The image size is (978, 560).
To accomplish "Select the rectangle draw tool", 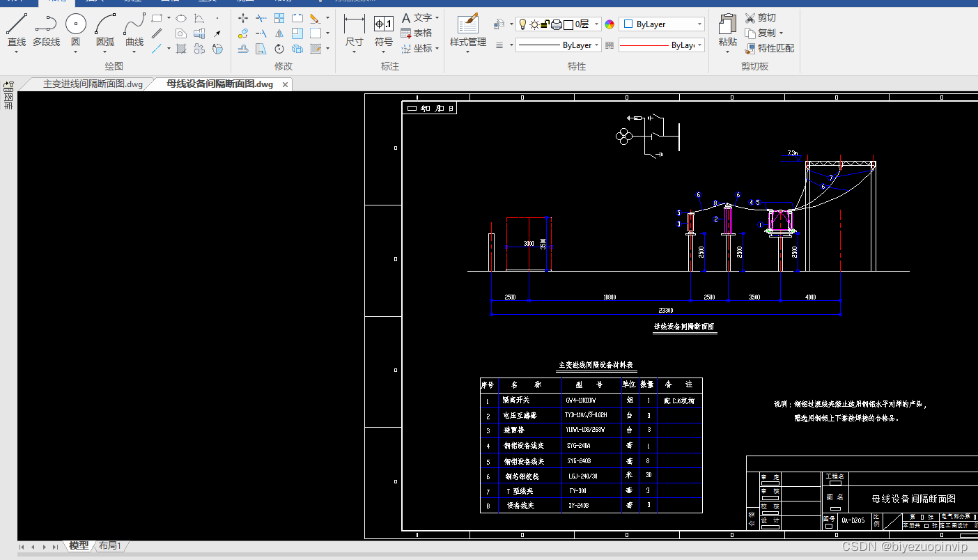I will (157, 18).
